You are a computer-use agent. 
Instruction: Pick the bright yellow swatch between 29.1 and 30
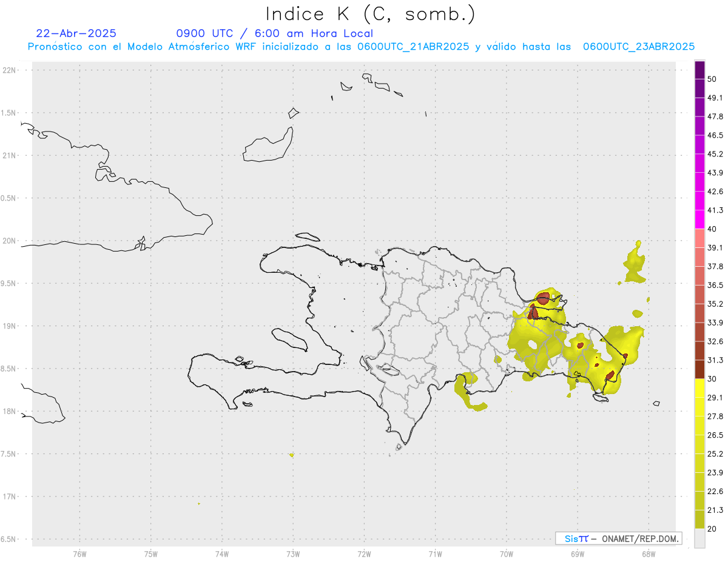click(x=699, y=389)
